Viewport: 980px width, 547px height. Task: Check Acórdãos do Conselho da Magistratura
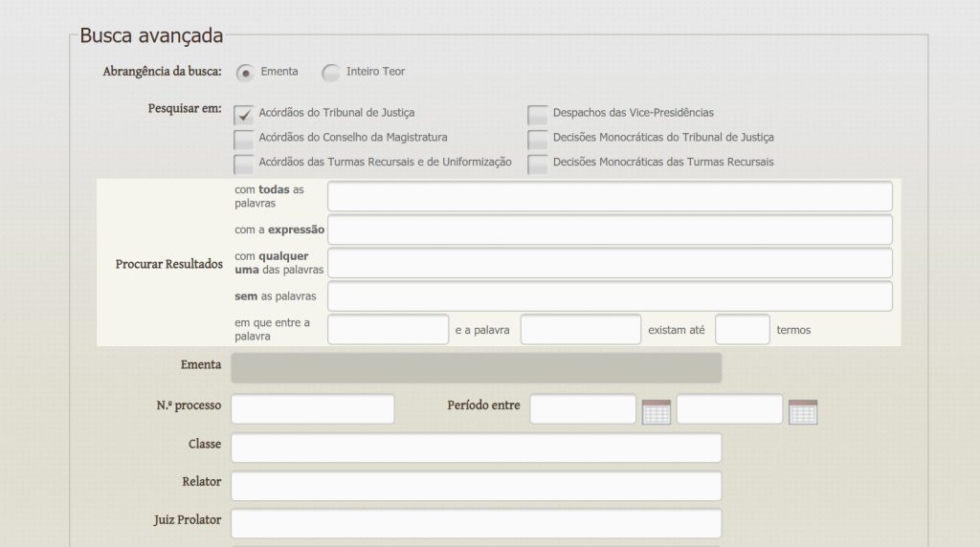click(244, 139)
